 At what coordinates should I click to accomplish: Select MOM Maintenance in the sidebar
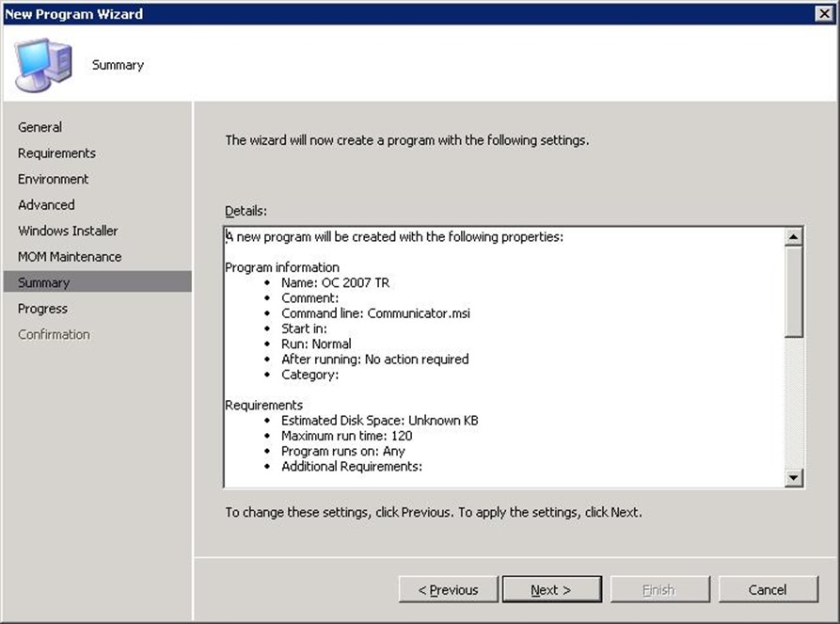(70, 257)
